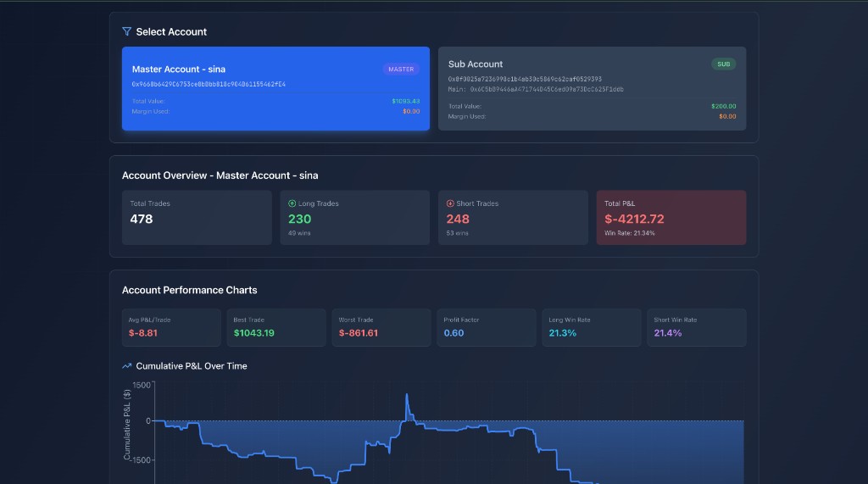Click the trend line icon beside Cumulative P&L
Image resolution: width=868 pixels, height=484 pixels.
tap(127, 366)
